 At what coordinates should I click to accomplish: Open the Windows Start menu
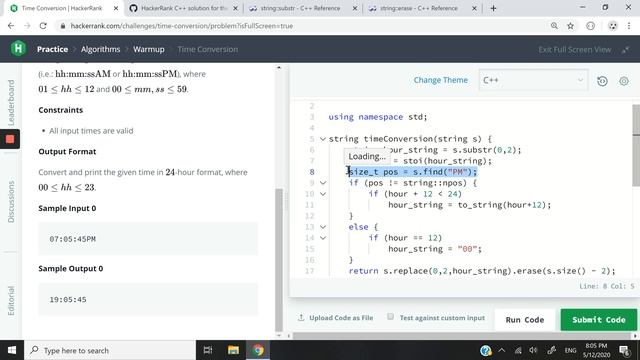12,350
